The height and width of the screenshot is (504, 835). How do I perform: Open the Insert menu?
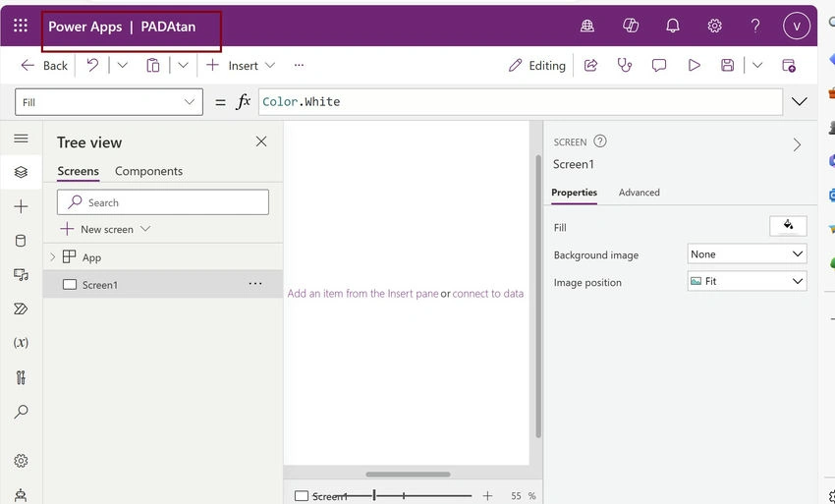pyautogui.click(x=241, y=65)
